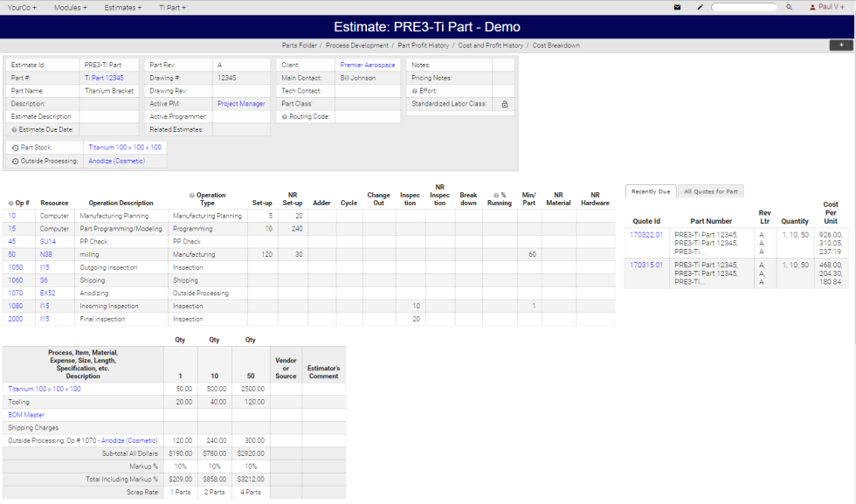
Task: Click the Standardized Labor Class lock icon
Action: pyautogui.click(x=504, y=104)
